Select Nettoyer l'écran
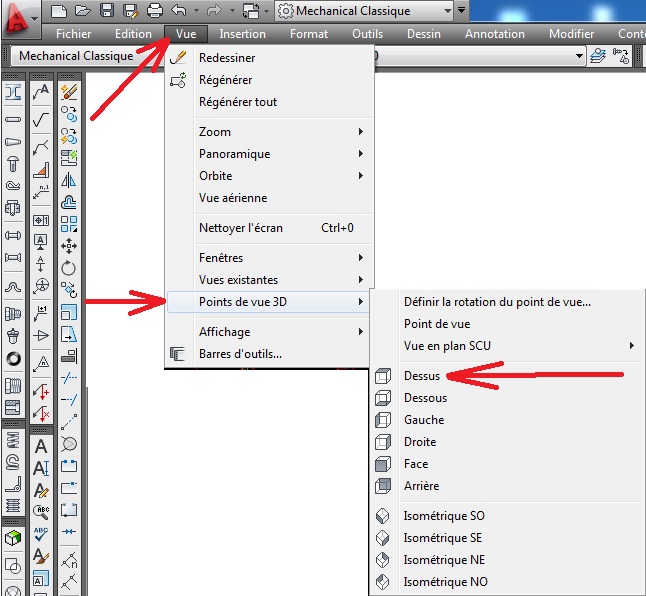The height and width of the screenshot is (596, 646). pos(269,228)
